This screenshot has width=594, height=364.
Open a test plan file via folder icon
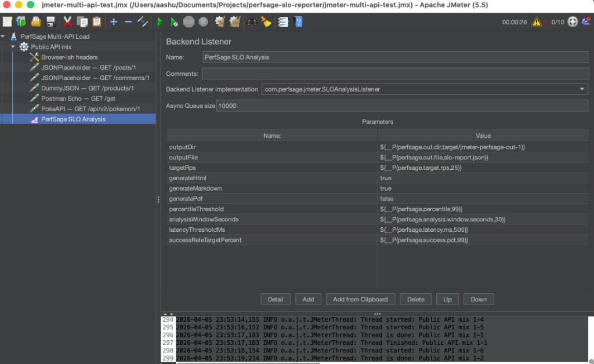tap(36, 22)
